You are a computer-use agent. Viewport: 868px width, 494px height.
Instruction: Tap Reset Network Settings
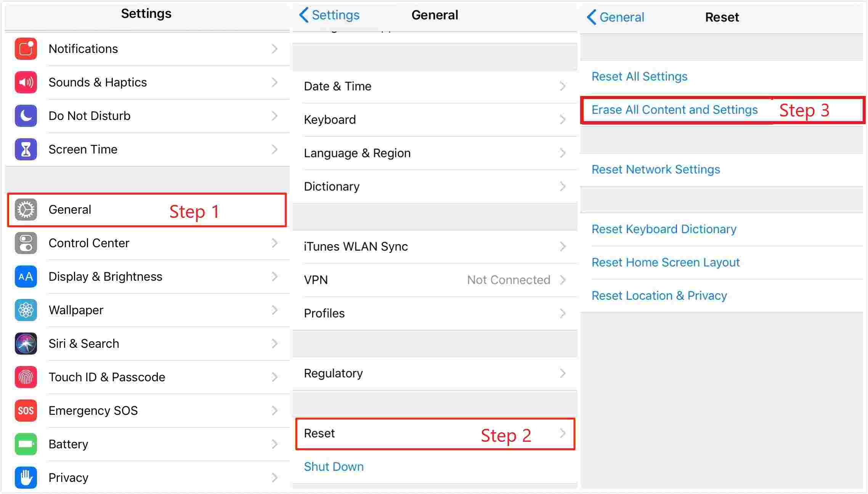(x=656, y=169)
